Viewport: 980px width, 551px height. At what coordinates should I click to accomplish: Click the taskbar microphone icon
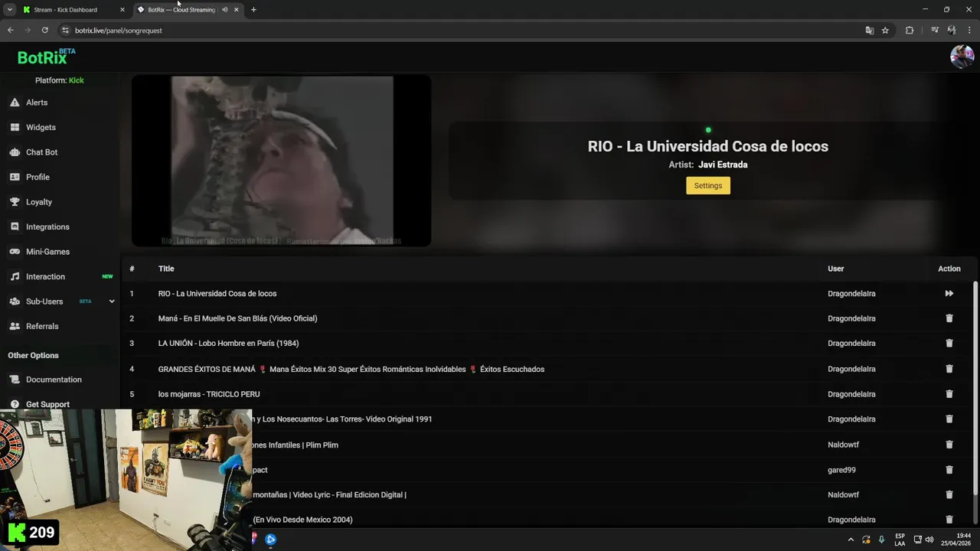click(x=882, y=540)
